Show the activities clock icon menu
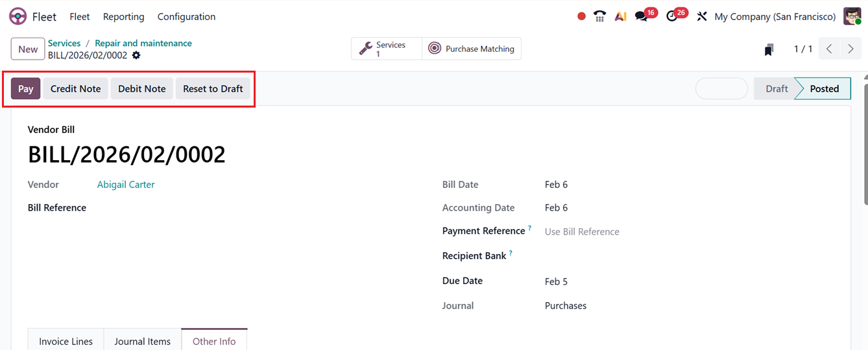The width and height of the screenshot is (868, 350). (x=672, y=17)
